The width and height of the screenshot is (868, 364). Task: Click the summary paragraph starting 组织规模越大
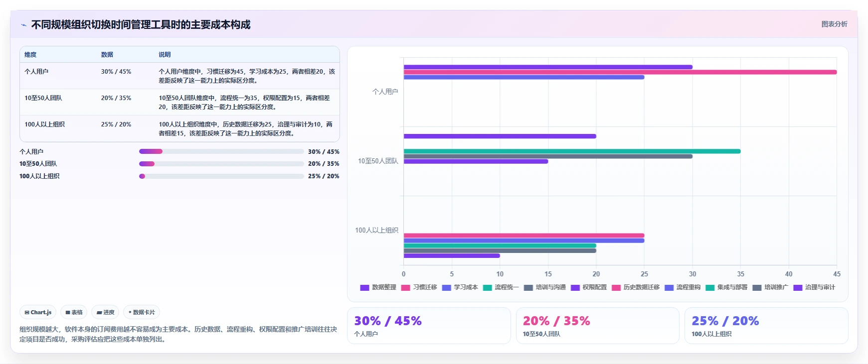pos(178,334)
